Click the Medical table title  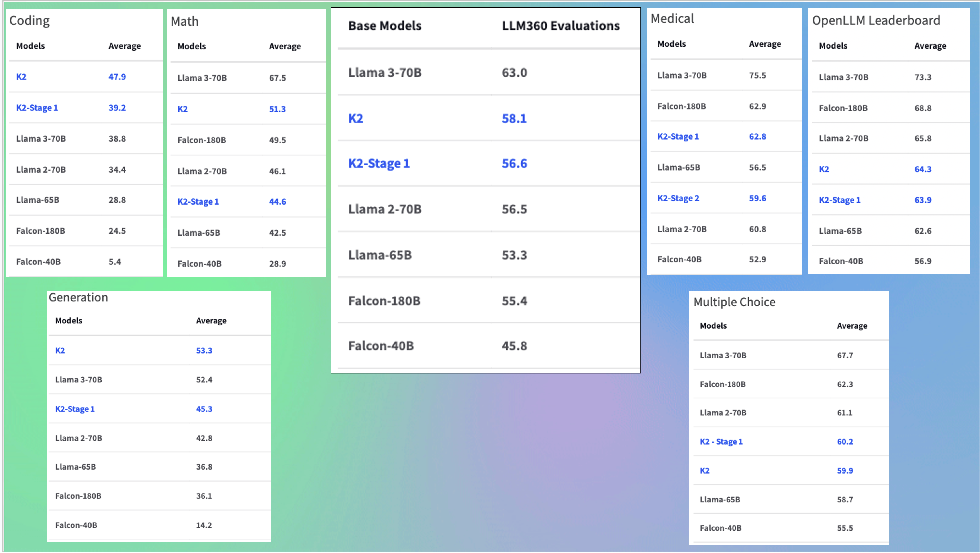pos(672,19)
